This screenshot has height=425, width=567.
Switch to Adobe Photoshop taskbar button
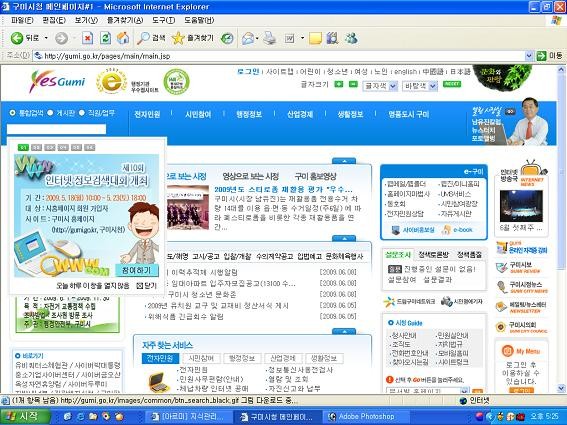pyautogui.click(x=366, y=417)
